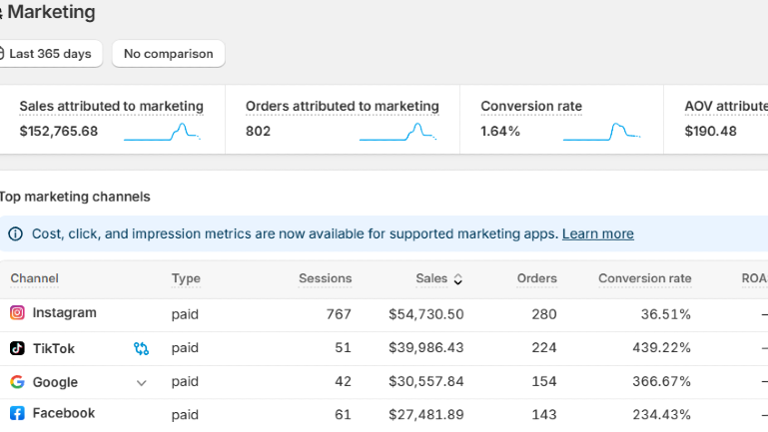The image size is (768, 432).
Task: Click the sync icon next to TikTok
Action: pos(141,349)
